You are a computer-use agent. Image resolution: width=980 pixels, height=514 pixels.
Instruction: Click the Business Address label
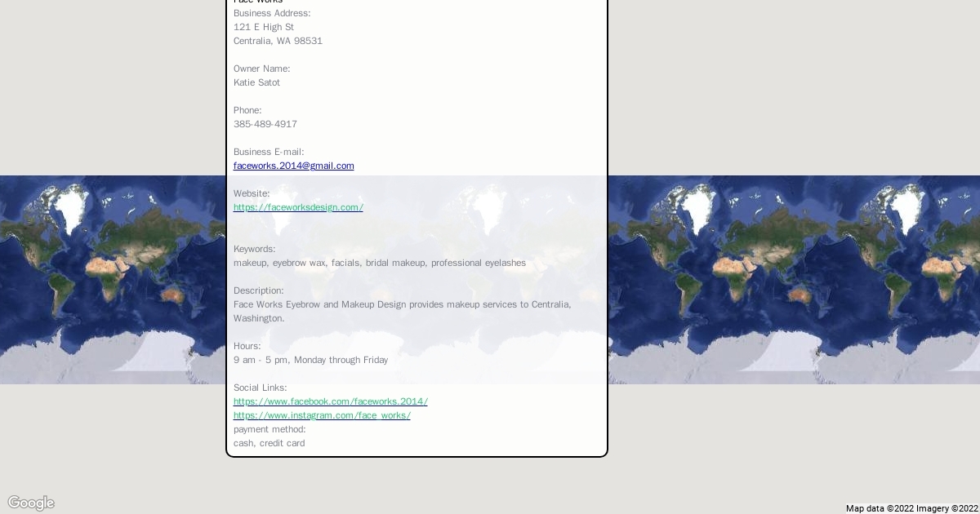pyautogui.click(x=271, y=13)
